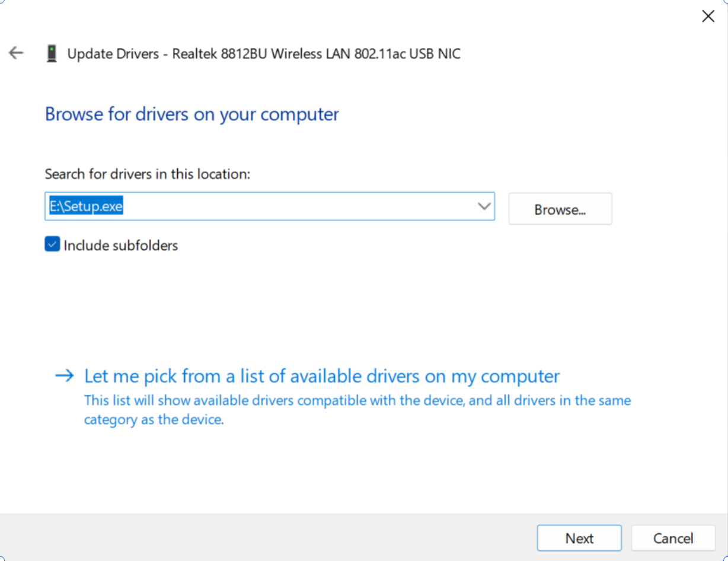Select 'Let me pick from a list' link
This screenshot has height=561, width=728.
coord(321,377)
